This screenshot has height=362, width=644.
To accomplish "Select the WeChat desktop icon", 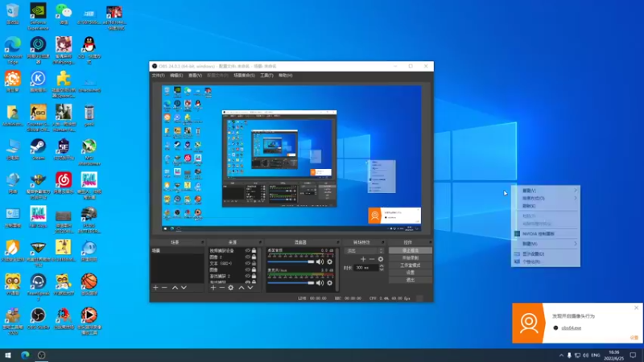I will pos(64,14).
